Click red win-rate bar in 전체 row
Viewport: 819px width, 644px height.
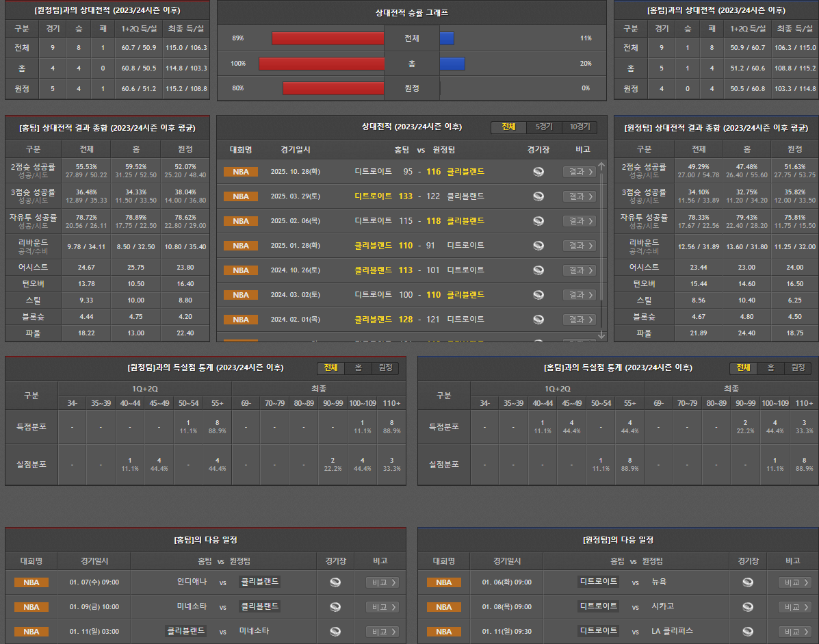[328, 38]
